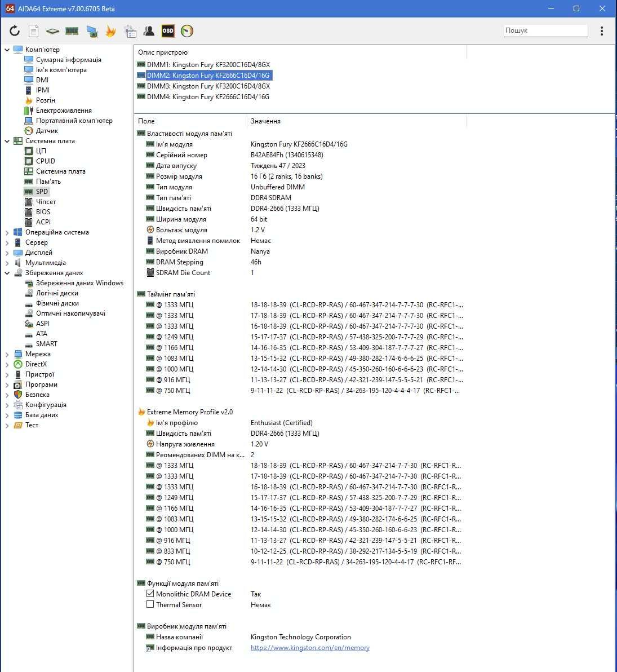Collapse the Системна плата tree node
The image size is (617, 672).
(x=7, y=141)
